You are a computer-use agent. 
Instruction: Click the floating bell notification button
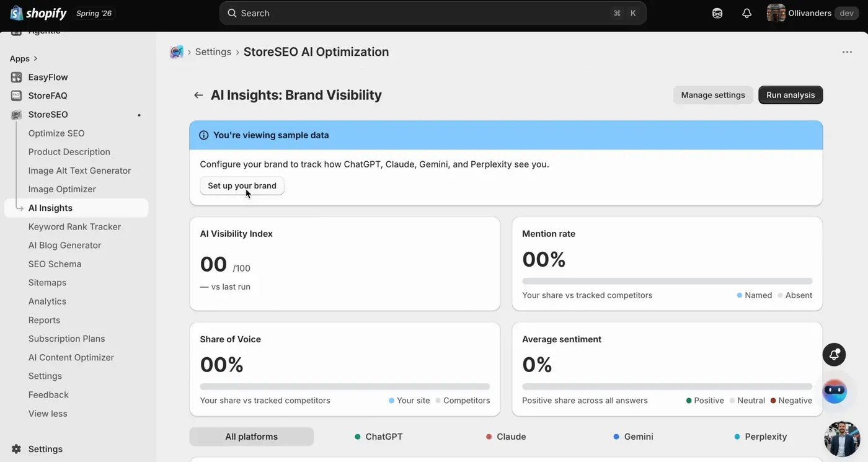click(x=835, y=355)
